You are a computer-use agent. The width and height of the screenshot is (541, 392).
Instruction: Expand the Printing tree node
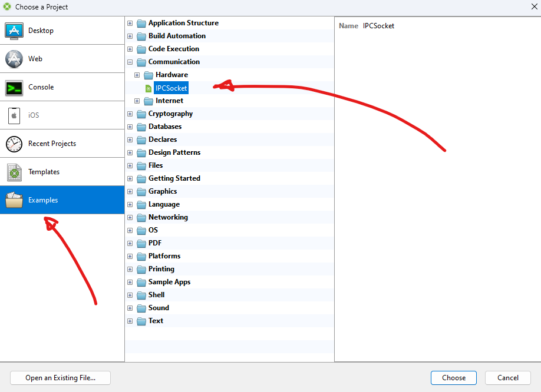pos(130,270)
